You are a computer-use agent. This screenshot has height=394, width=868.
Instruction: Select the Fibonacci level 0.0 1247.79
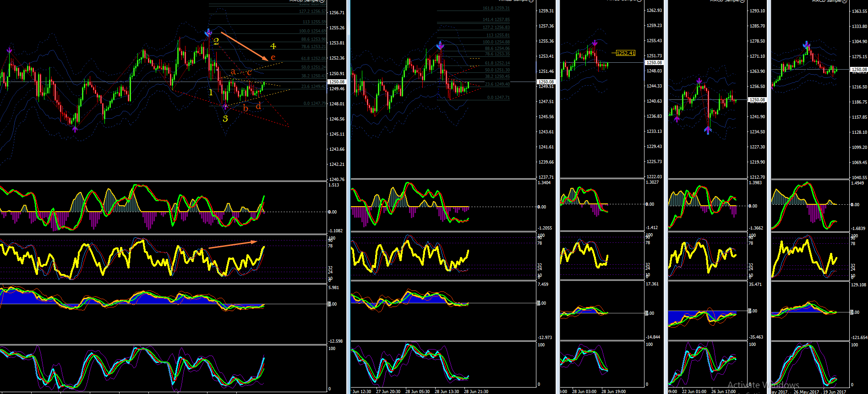pyautogui.click(x=315, y=104)
